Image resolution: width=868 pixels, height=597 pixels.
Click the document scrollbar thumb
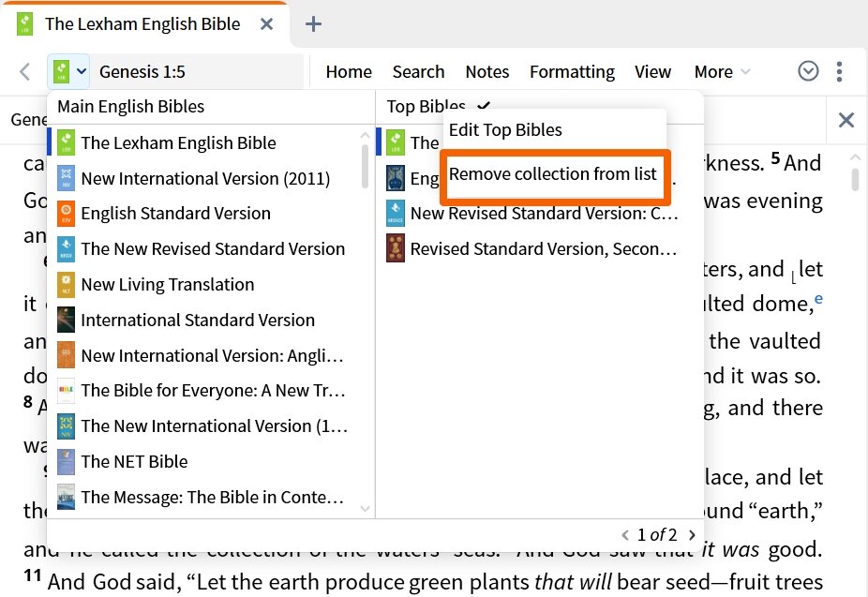point(855,179)
